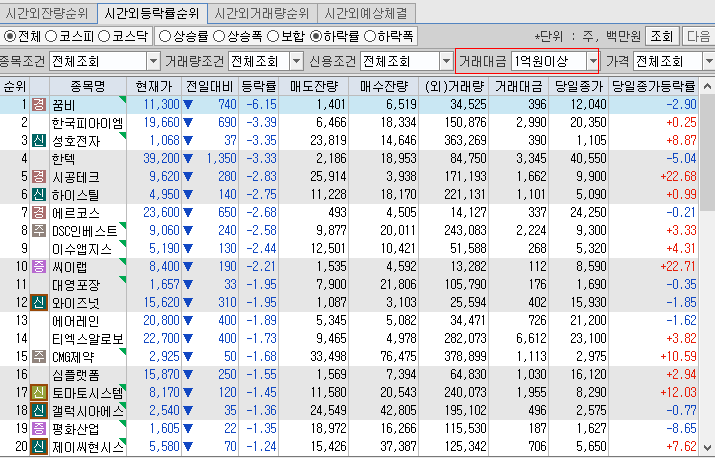This screenshot has width=715, height=458.
Task: Switch to the 시간외잔량순위 tab
Action: pos(47,13)
